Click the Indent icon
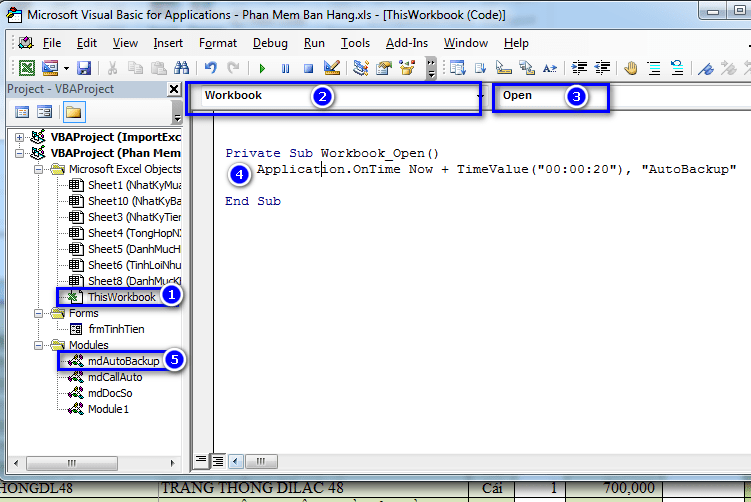 579,68
